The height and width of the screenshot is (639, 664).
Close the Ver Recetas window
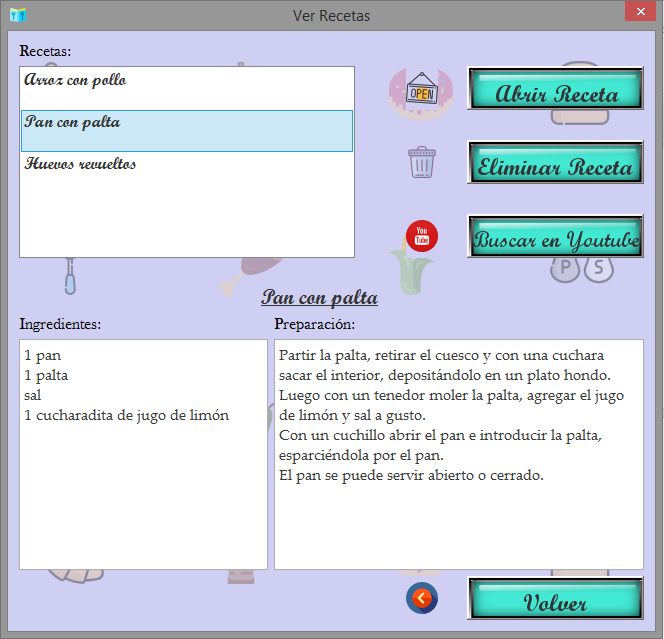pyautogui.click(x=640, y=11)
